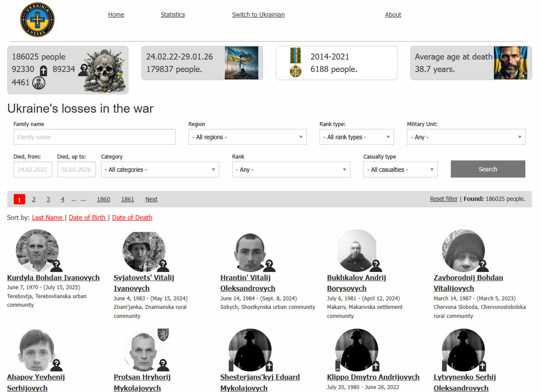Open Kurdyla Bohdan Ivanovych's profile link
The height and width of the screenshot is (392, 541).
54,278
